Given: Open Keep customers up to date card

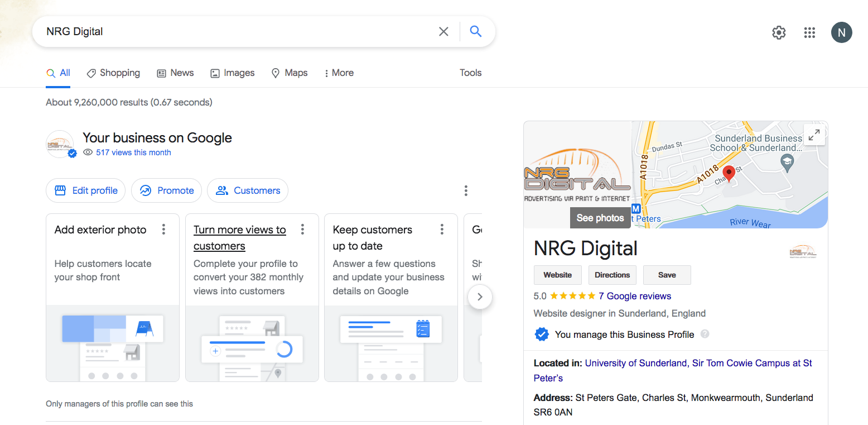Looking at the screenshot, I should [390, 298].
